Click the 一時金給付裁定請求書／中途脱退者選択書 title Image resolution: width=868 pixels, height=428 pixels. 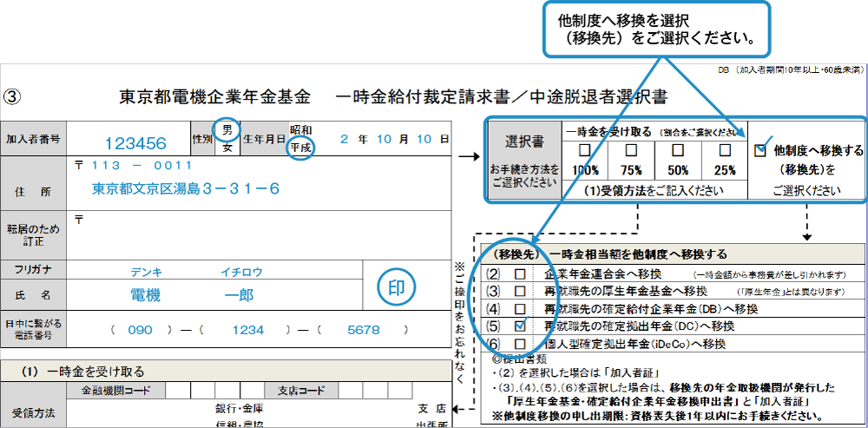click(501, 97)
